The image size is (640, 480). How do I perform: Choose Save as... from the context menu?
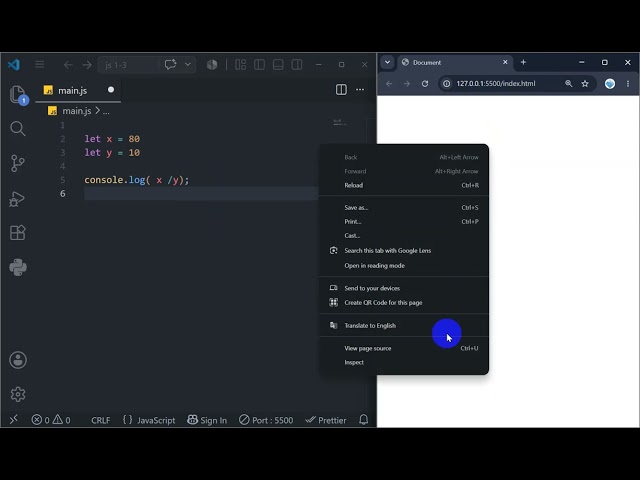[x=404, y=207]
